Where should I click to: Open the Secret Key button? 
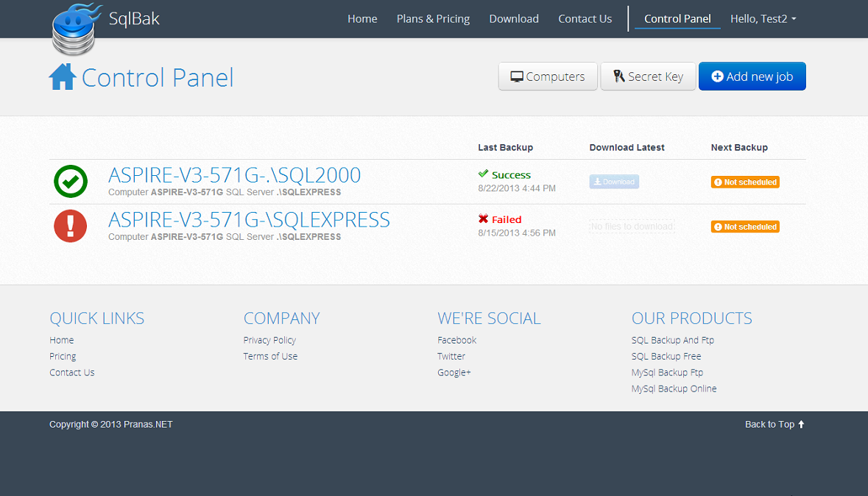[x=648, y=77]
